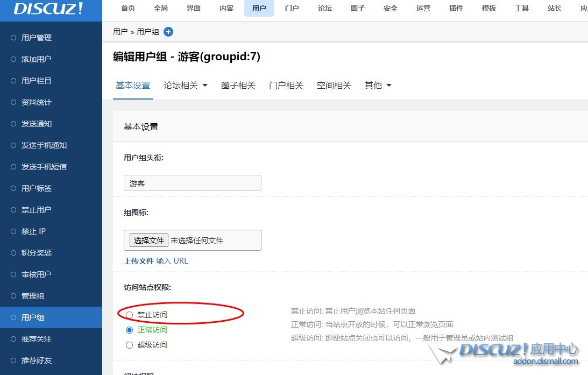Select the 超级访问 radio option
The height and width of the screenshot is (375, 588).
click(129, 345)
